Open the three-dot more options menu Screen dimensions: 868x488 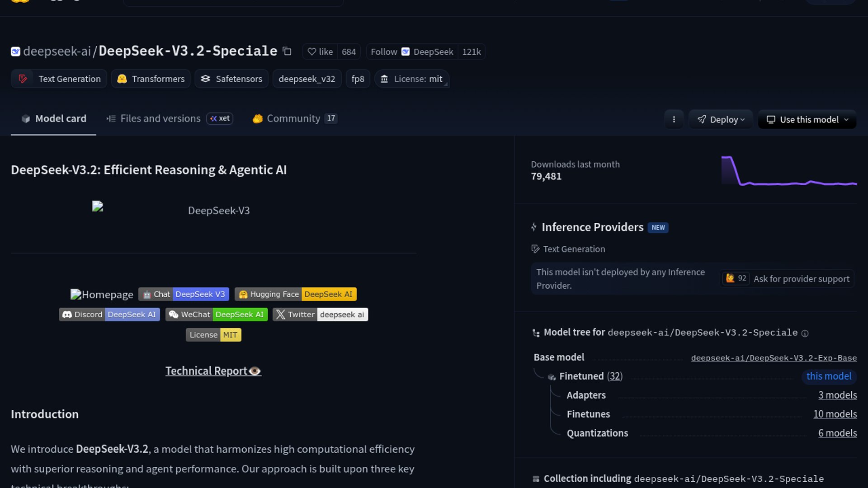674,120
